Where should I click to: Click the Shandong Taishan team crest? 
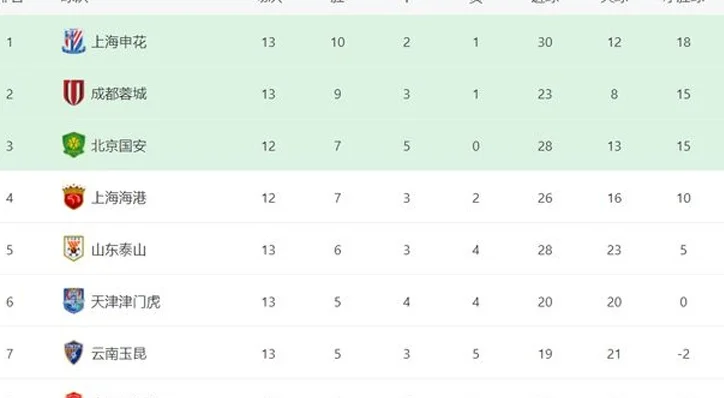tap(73, 249)
